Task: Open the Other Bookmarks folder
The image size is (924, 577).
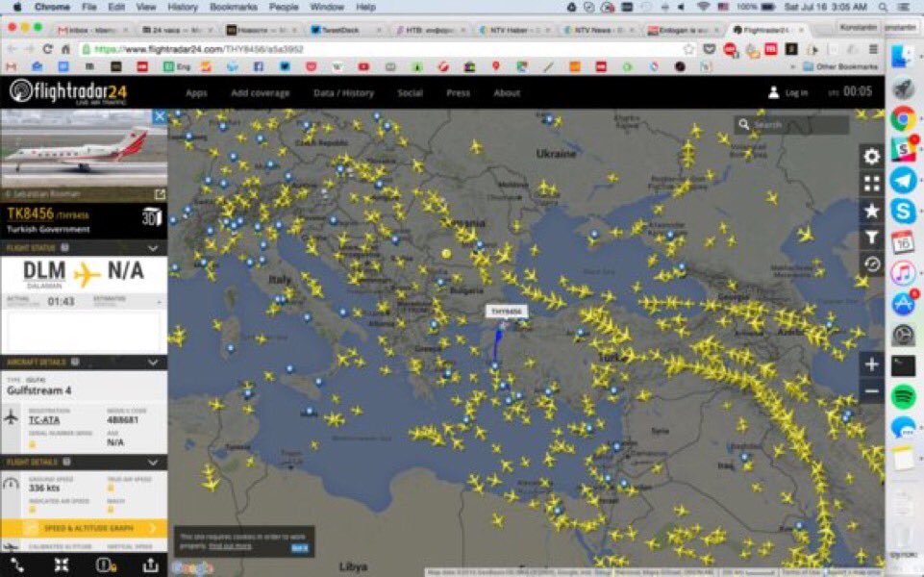Action: pos(840,66)
